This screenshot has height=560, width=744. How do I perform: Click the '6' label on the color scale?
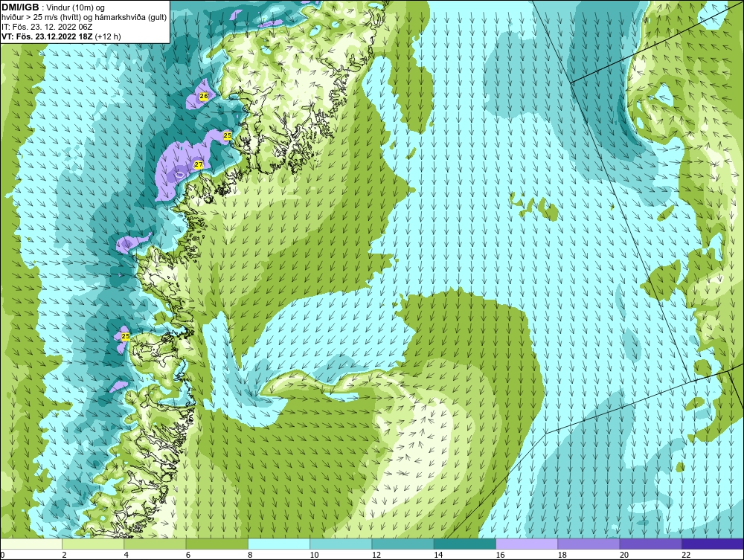(x=188, y=556)
